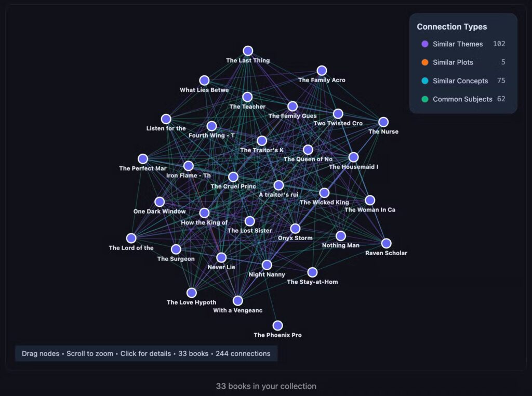
Task: Select the What Lies Betwe node
Action: point(204,81)
